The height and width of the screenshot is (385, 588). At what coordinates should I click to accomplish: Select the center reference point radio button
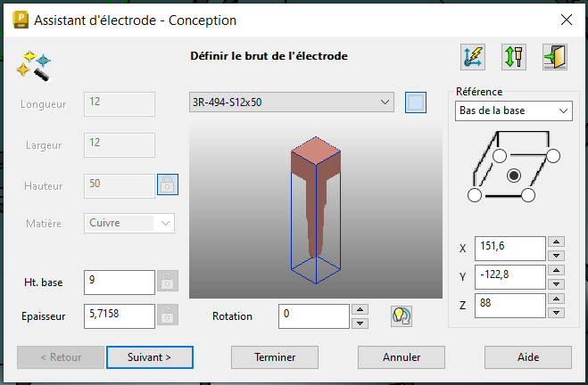(514, 176)
